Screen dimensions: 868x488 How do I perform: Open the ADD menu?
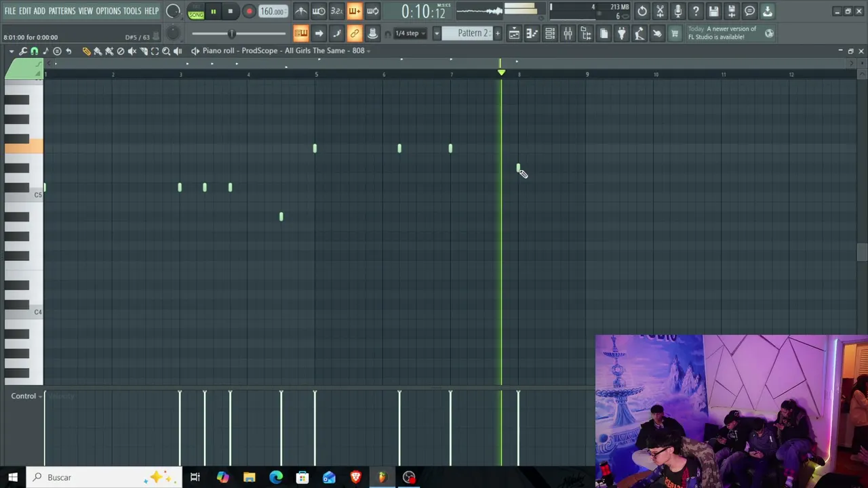(39, 11)
